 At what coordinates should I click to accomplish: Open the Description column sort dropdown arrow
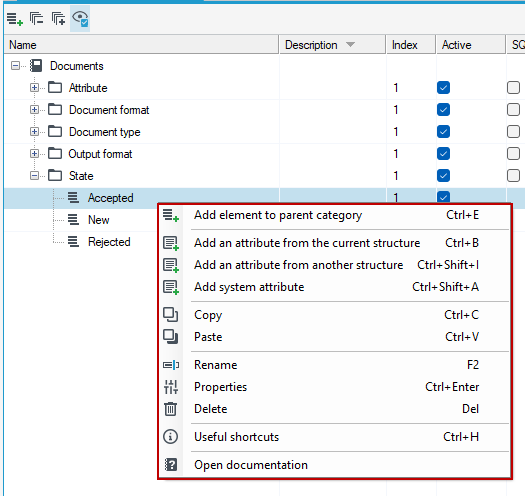pos(350,45)
